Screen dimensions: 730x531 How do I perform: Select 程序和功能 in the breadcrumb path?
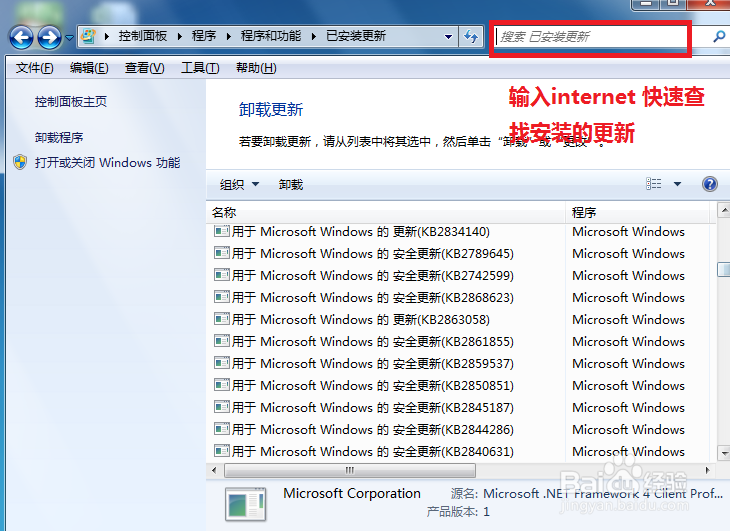click(271, 36)
